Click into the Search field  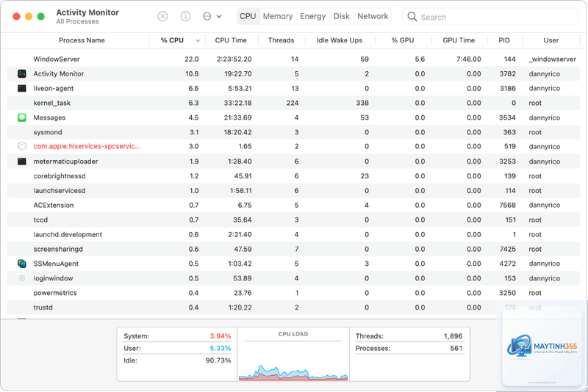click(x=490, y=17)
